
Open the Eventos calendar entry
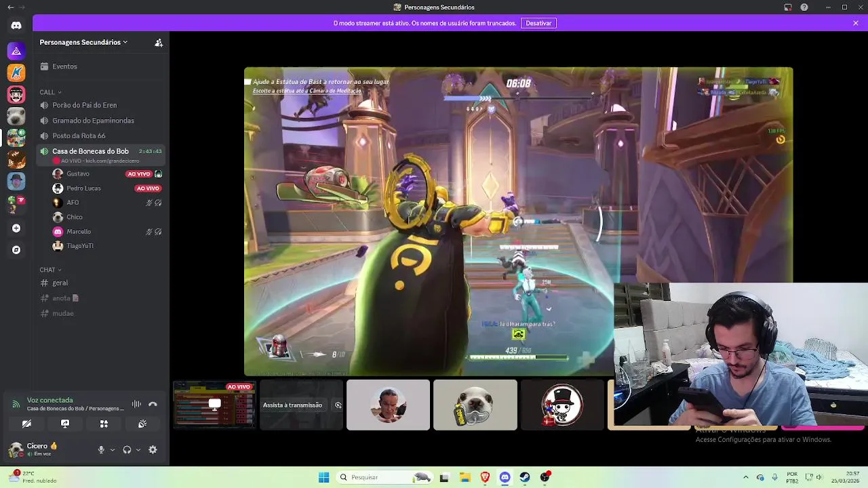tap(102, 66)
